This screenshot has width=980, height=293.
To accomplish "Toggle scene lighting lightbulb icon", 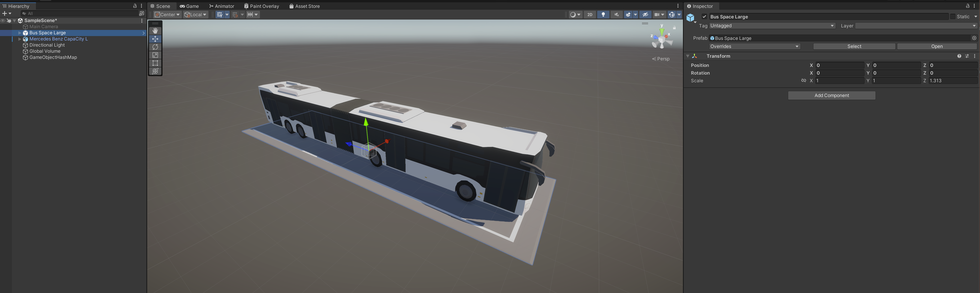I will click(603, 15).
